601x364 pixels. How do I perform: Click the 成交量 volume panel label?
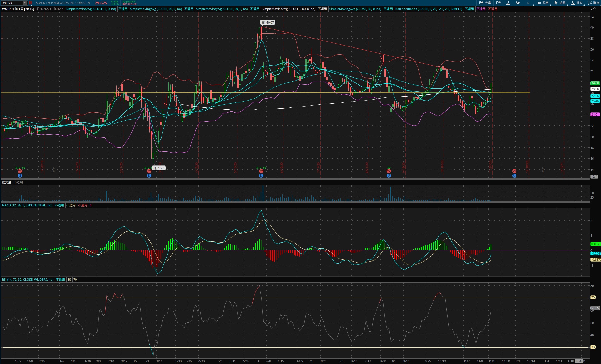coord(6,182)
